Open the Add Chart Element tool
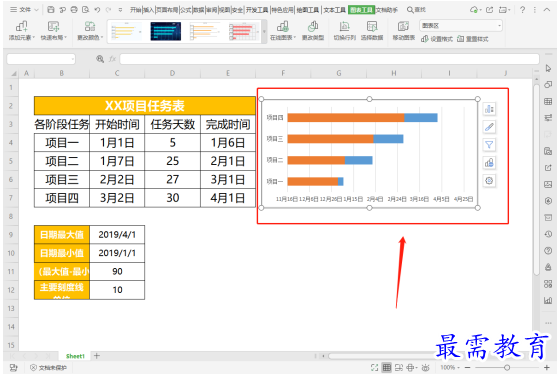This screenshot has height=378, width=557. click(x=22, y=31)
